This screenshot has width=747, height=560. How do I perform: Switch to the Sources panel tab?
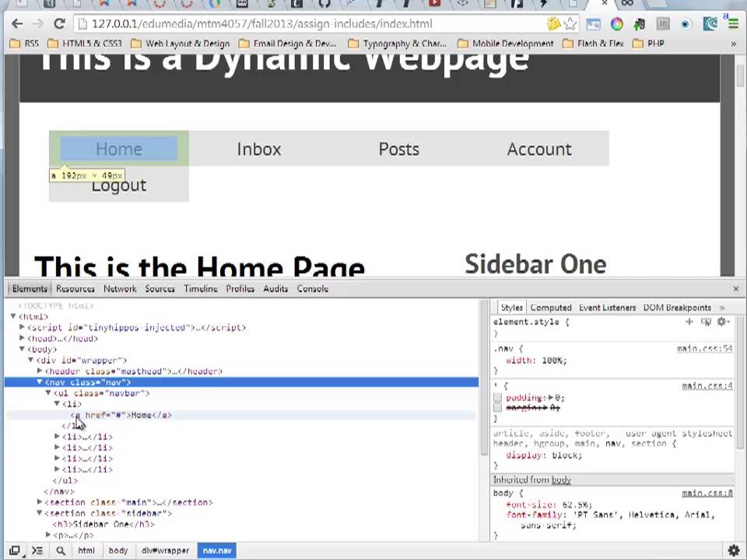tap(160, 289)
